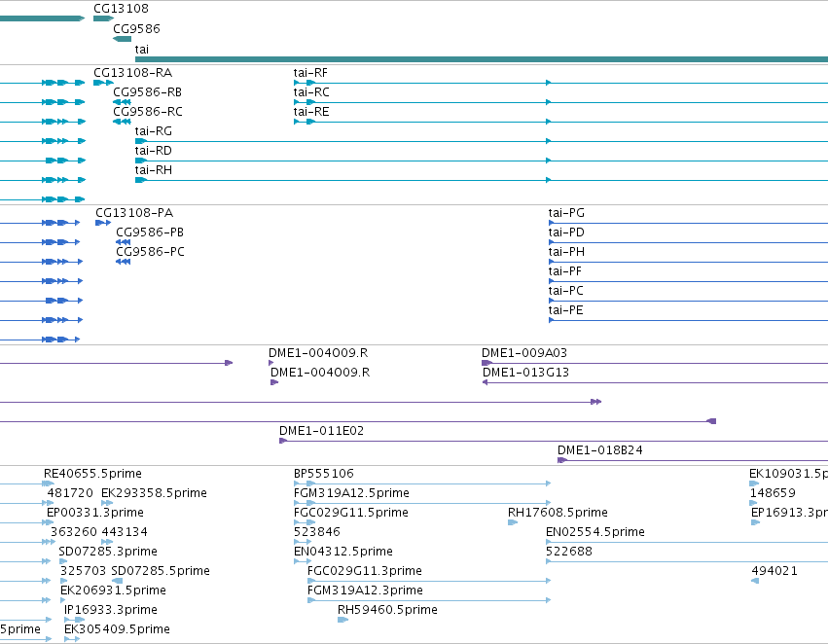Screen dimensions: 828x644
Task: Click the FGC029G11.3prime EST label
Action: (x=364, y=571)
